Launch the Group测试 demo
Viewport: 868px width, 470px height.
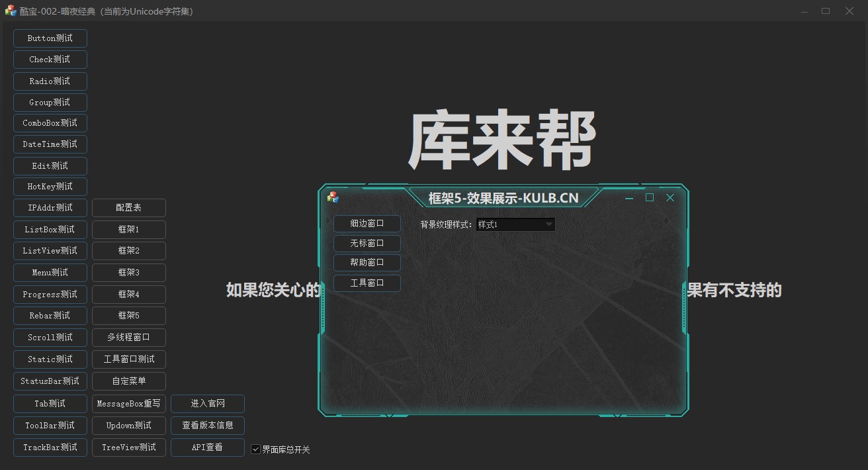pos(50,103)
